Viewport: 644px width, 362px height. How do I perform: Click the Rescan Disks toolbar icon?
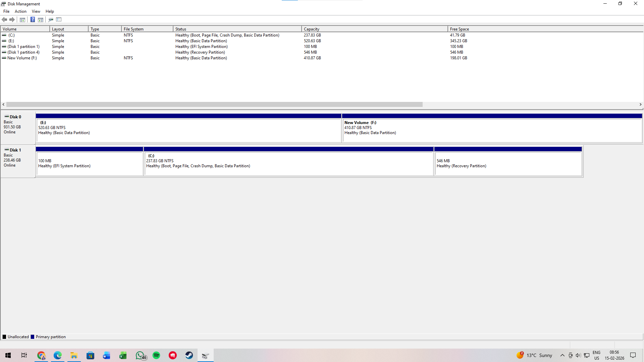pos(51,19)
